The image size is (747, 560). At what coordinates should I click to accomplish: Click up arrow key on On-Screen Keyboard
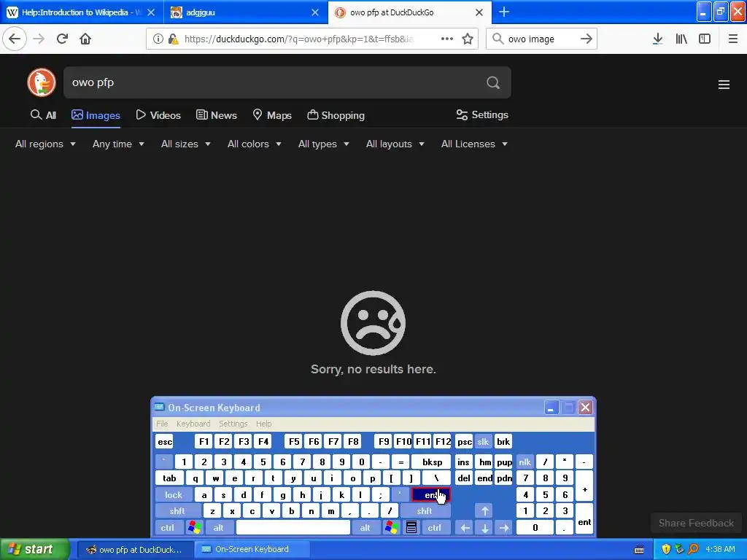[484, 511]
